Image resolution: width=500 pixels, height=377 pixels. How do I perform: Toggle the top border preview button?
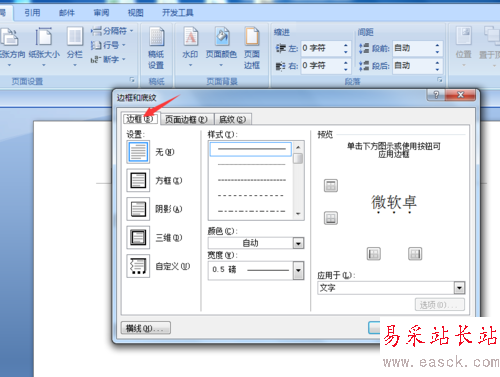click(x=331, y=186)
